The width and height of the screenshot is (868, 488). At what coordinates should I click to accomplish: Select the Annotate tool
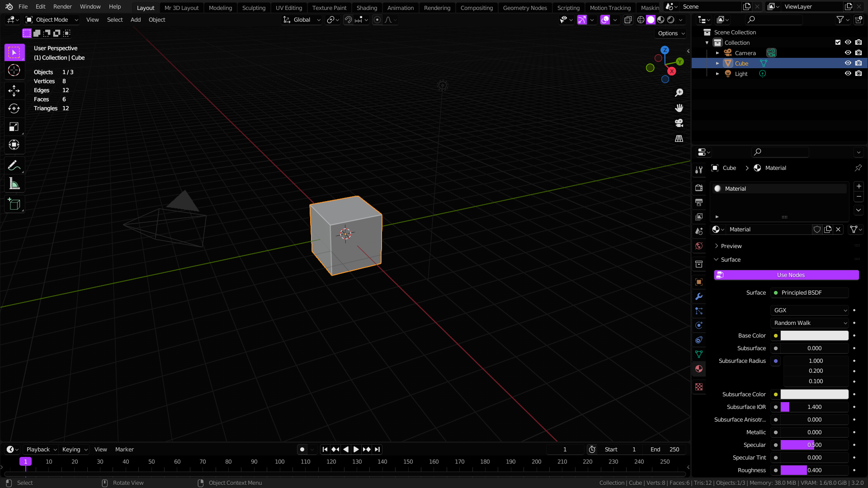click(x=14, y=165)
